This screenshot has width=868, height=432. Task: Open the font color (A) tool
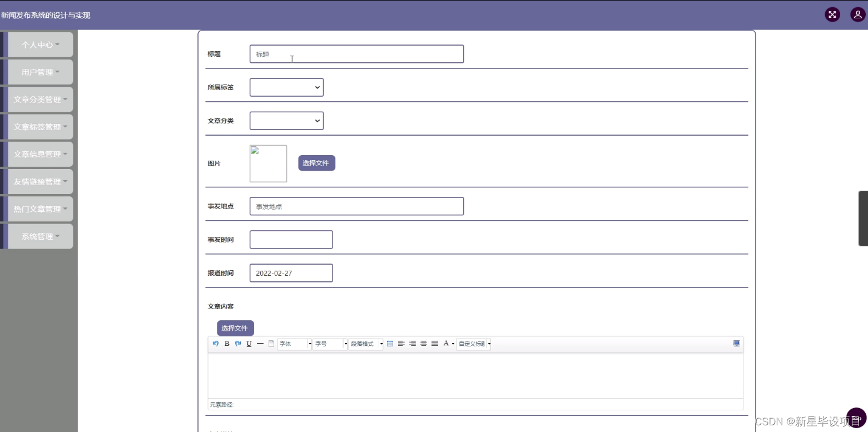(x=445, y=344)
